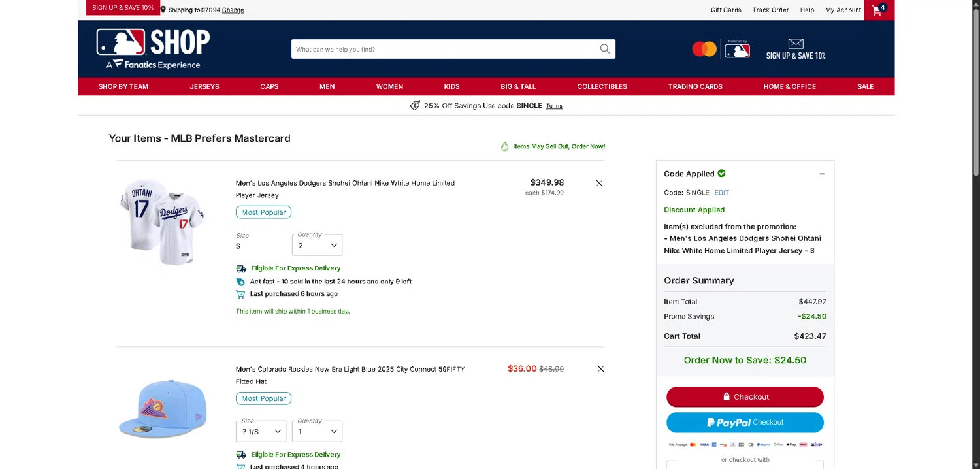Open the Gift Cards link

[726, 10]
